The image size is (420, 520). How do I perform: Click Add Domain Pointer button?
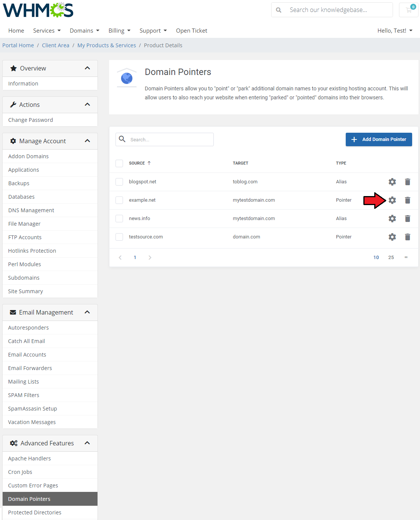coord(379,139)
